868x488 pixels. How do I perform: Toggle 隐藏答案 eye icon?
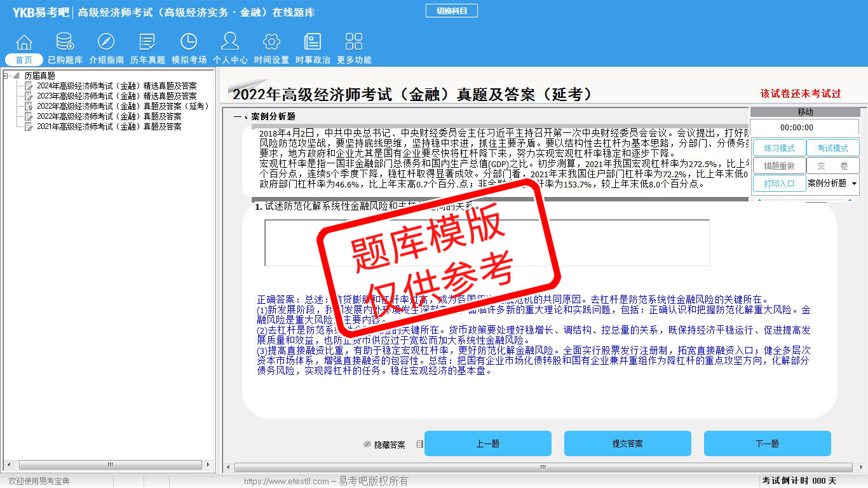(367, 445)
